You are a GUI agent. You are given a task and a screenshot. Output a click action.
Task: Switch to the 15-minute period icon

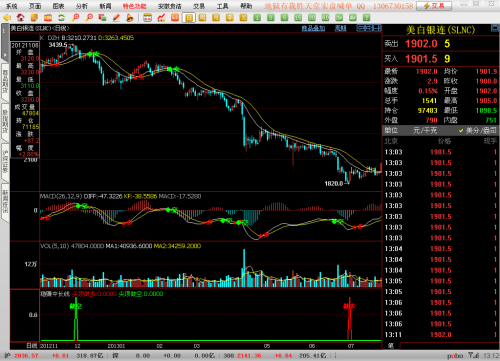[x=298, y=18]
